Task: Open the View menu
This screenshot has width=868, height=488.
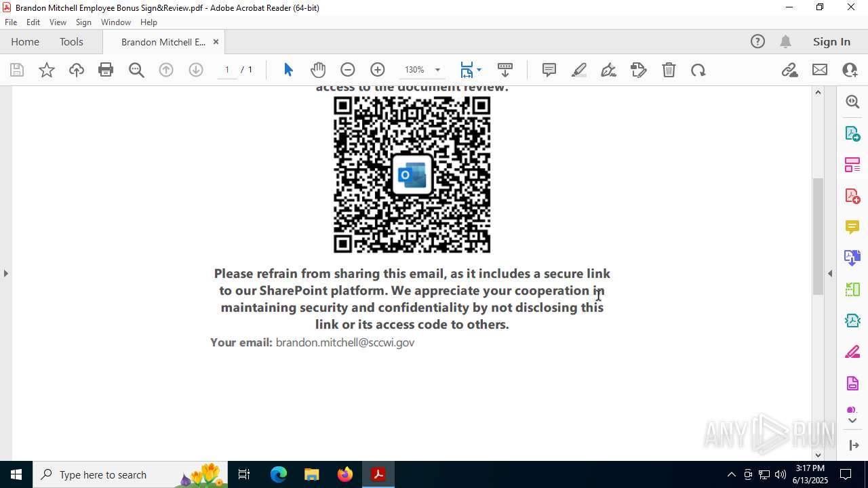Action: [x=58, y=22]
